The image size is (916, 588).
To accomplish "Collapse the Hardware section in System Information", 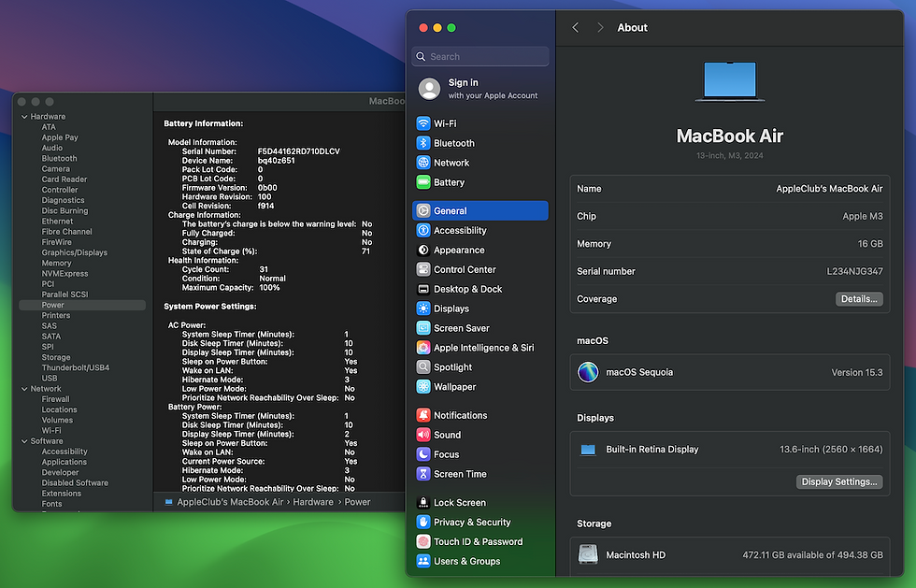I will coord(24,117).
